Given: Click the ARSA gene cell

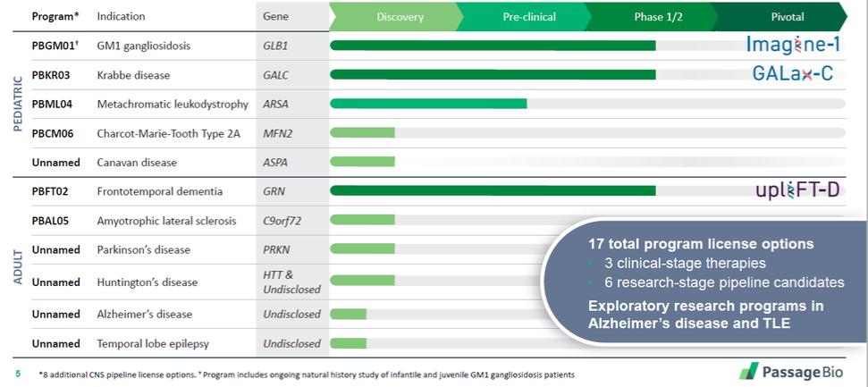Looking at the screenshot, I should [x=275, y=104].
